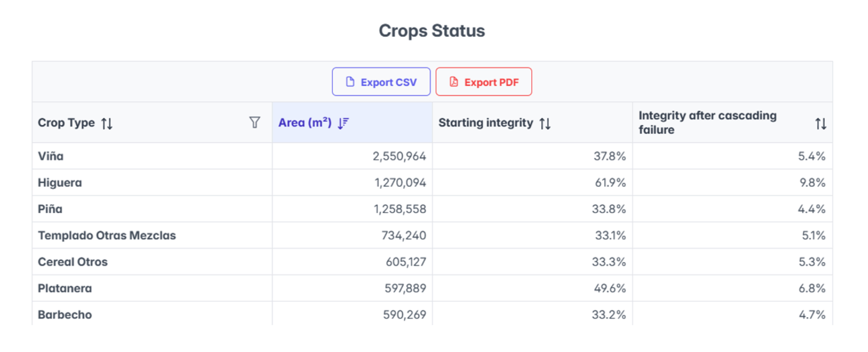Click the Barbecho area value 590,269
Screen dimensions: 868x352
click(404, 315)
